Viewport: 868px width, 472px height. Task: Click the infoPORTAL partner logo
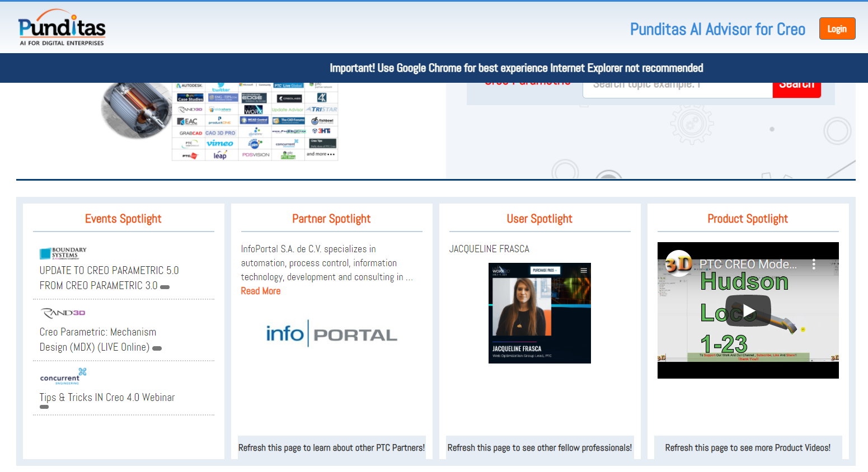[x=331, y=333]
